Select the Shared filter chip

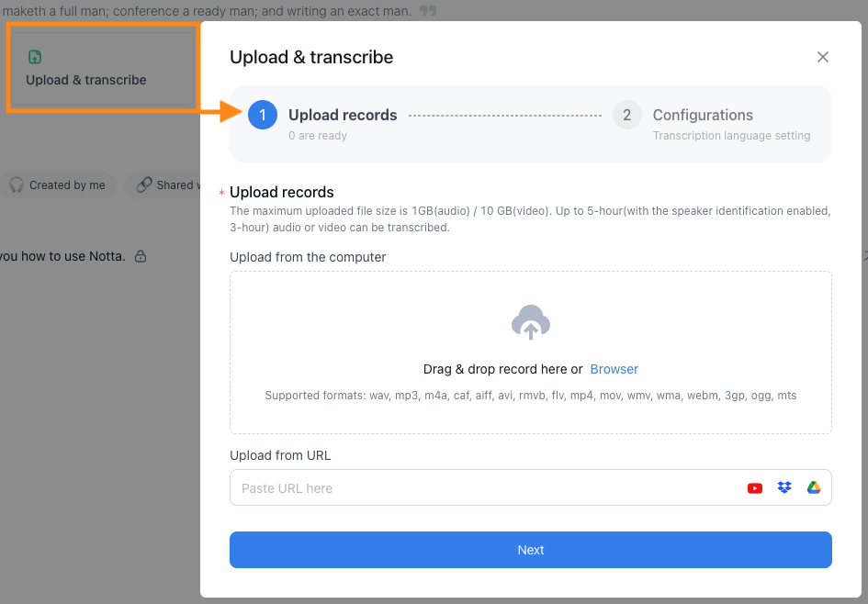(163, 185)
